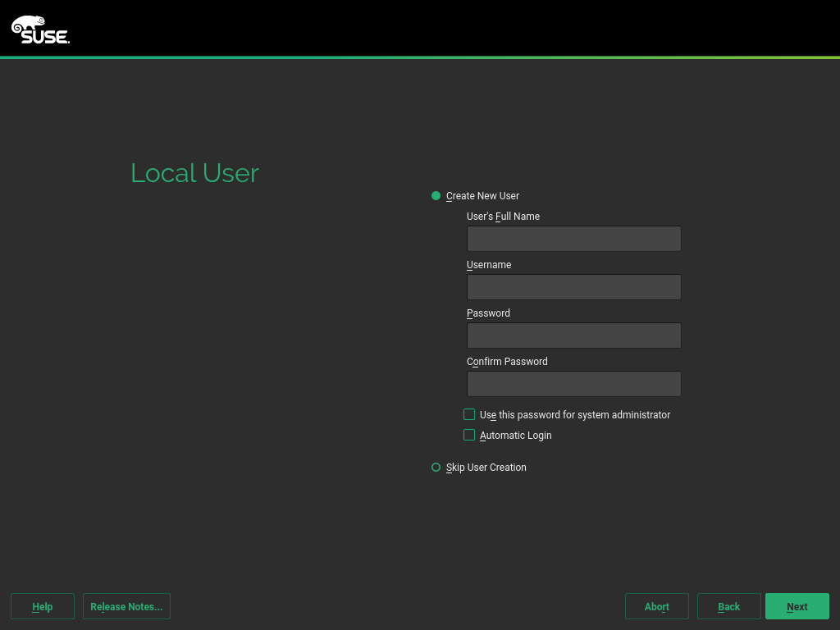This screenshot has height=630, width=840.
Task: Select the Create New User option
Action: [x=436, y=196]
